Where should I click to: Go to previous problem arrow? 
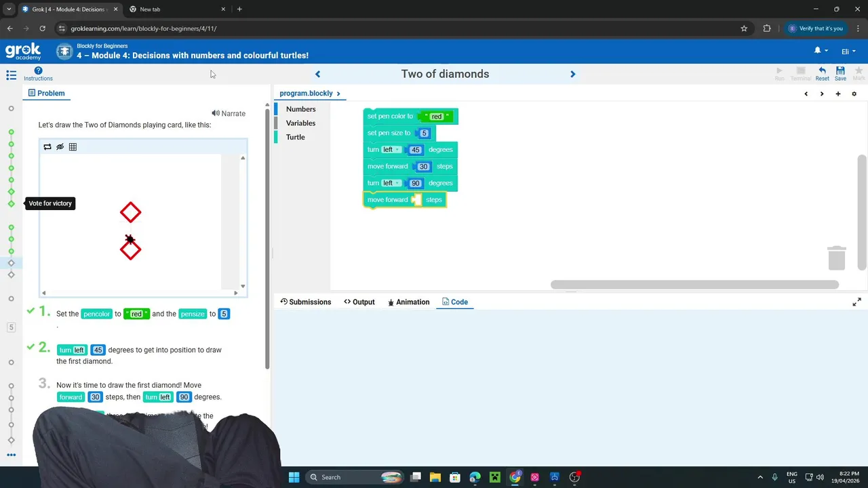pyautogui.click(x=317, y=74)
